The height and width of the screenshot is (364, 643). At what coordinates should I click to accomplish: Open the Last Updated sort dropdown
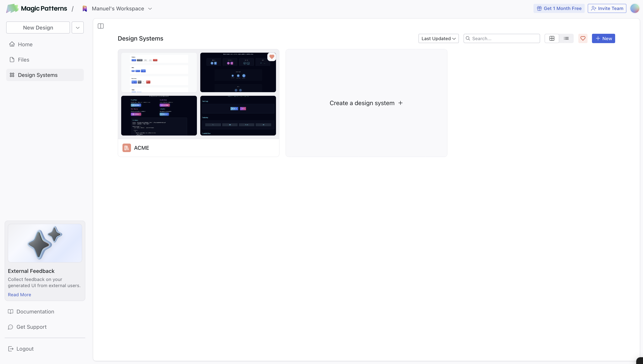pos(438,38)
